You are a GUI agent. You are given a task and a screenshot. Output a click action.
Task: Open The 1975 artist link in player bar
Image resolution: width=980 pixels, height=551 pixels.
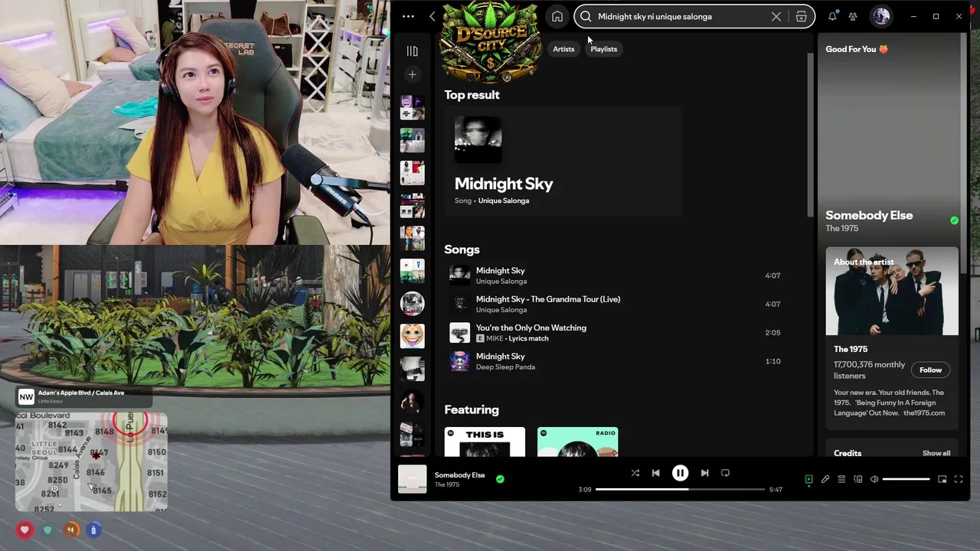pos(447,484)
